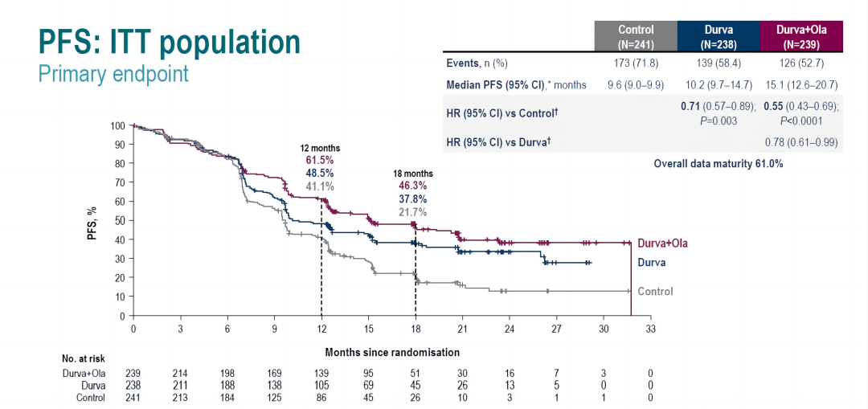Select the 21.7% value at 18 months
The height and width of the screenshot is (409, 868).
click(x=413, y=212)
